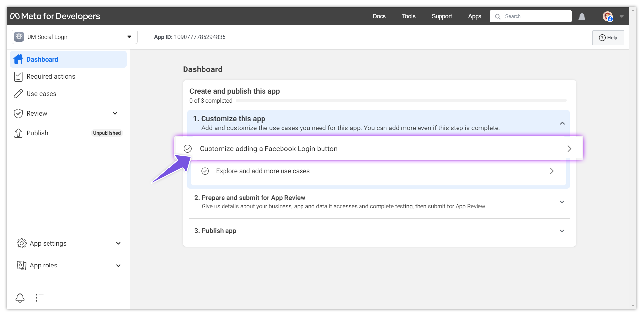Select the Review checkmark icon
Image resolution: width=644 pixels, height=317 pixels.
[x=19, y=113]
